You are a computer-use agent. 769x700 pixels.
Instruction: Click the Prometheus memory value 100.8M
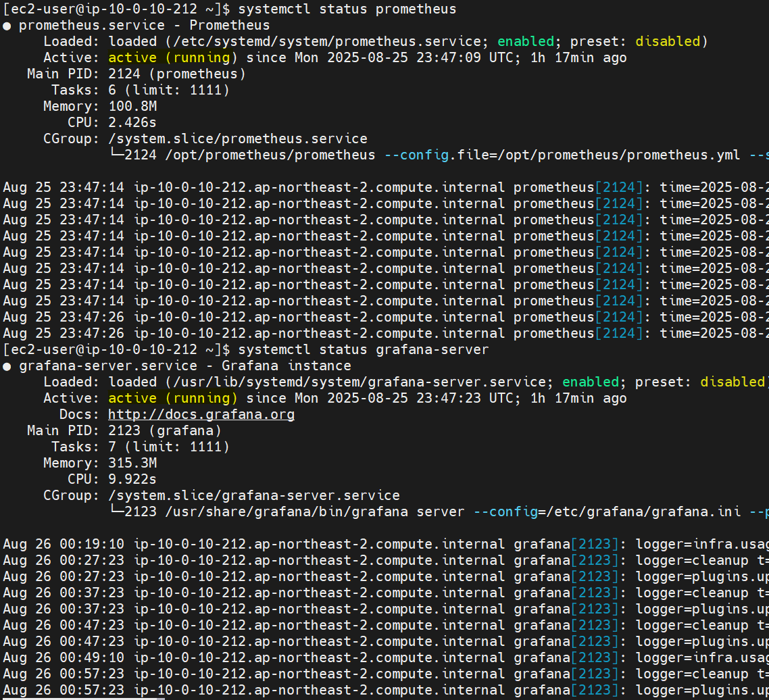(x=132, y=107)
